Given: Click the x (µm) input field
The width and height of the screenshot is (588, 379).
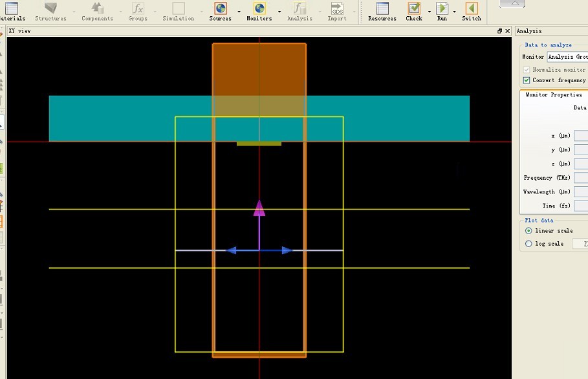Looking at the screenshot, I should point(581,136).
